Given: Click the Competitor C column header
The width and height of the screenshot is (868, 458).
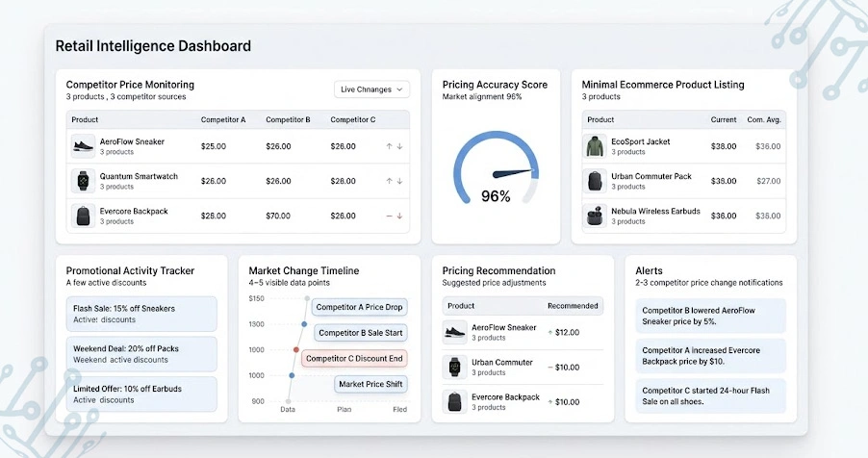Looking at the screenshot, I should 352,119.
